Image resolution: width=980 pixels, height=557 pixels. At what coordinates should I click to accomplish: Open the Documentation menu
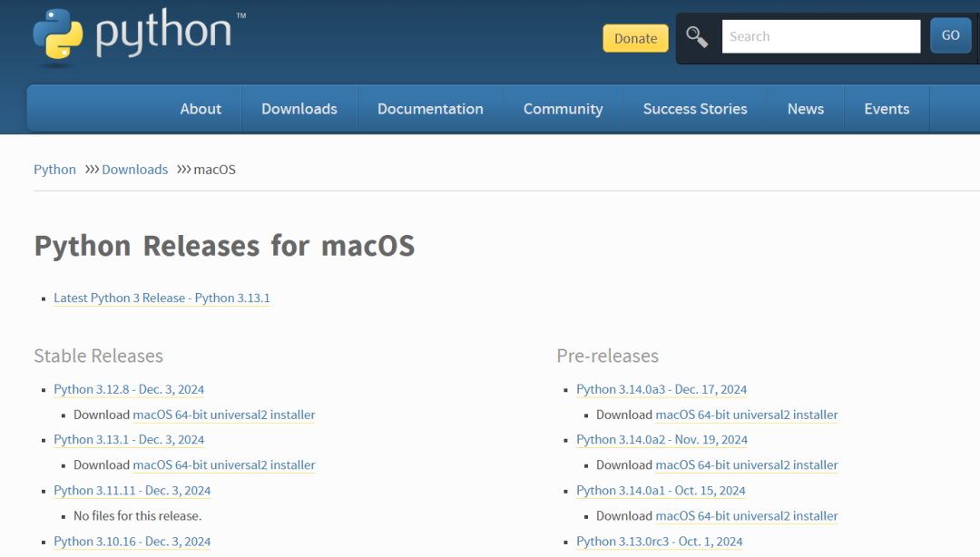[x=430, y=109]
